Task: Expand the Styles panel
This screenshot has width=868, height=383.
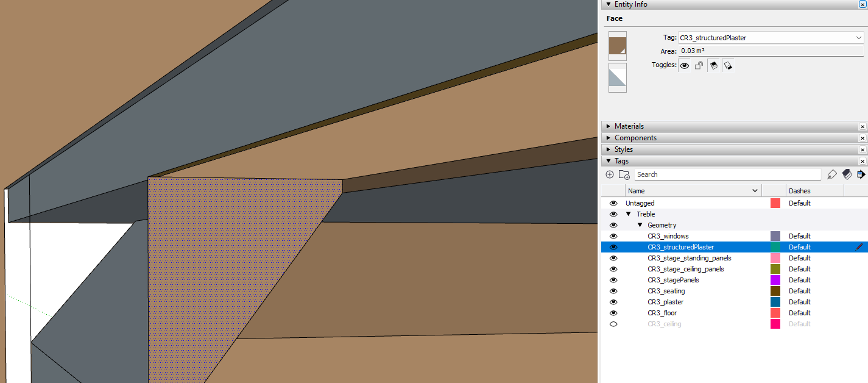Action: tap(608, 149)
